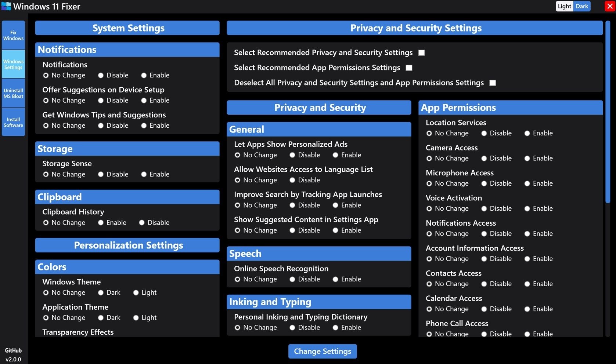Click the Change Settings button
Viewport: 616px width, 364px height.
click(323, 351)
